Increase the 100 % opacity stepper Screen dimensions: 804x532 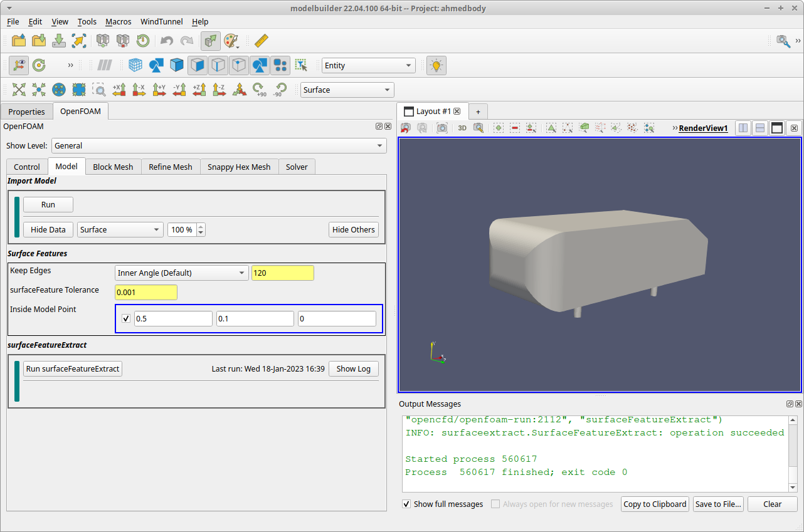click(x=201, y=226)
